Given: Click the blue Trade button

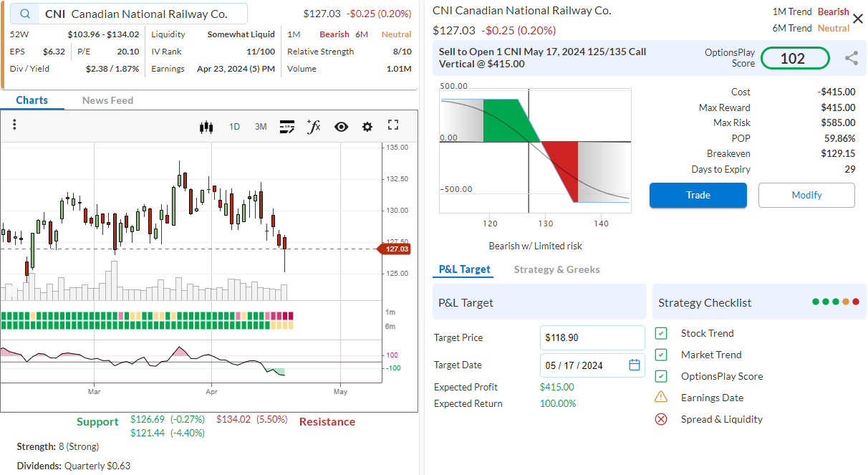Looking at the screenshot, I should [x=698, y=195].
